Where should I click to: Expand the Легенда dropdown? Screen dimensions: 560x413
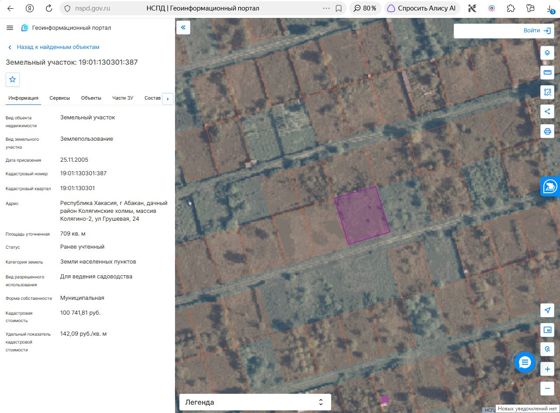tap(255, 402)
